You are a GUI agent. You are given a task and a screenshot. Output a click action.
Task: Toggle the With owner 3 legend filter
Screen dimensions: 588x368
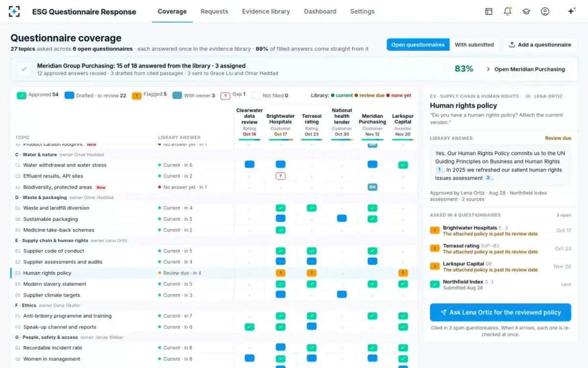(194, 96)
